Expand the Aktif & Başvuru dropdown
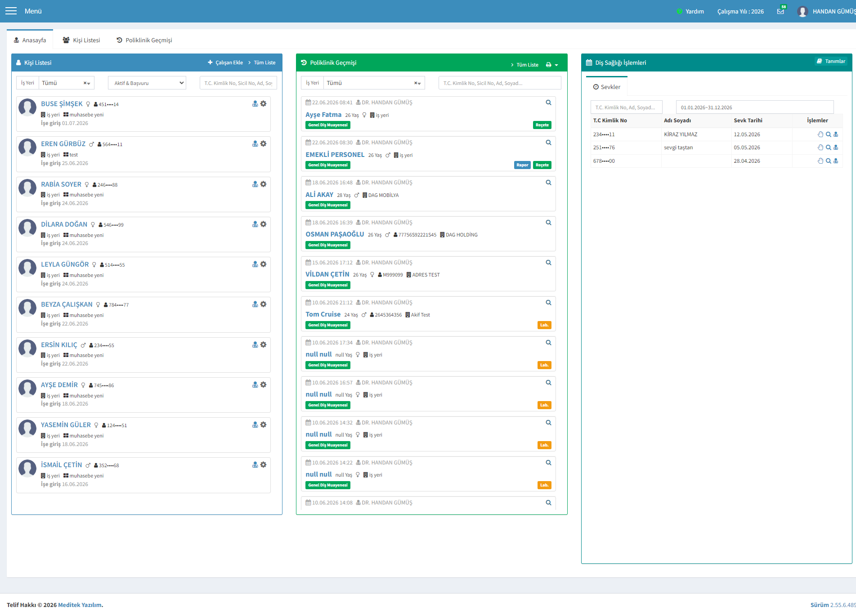The height and width of the screenshot is (616, 856). coord(147,83)
